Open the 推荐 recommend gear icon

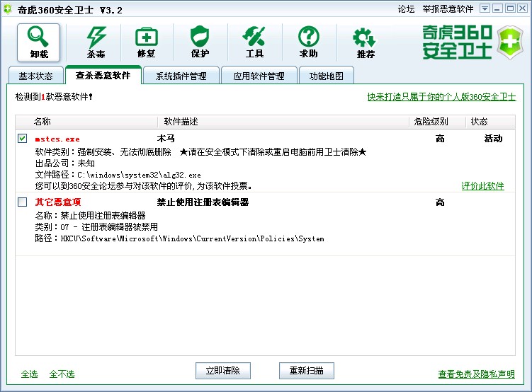coord(365,42)
